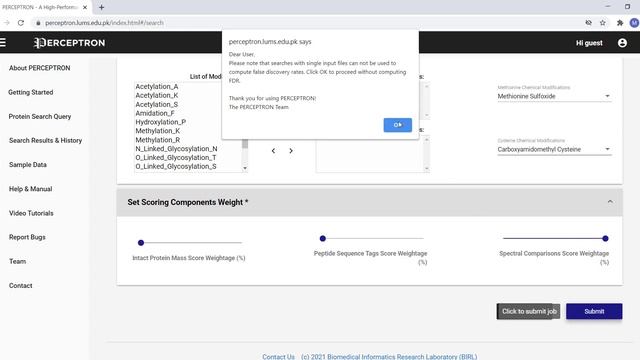Select Methylation_K in the modifications list
Image resolution: width=640 pixels, height=360 pixels.
[x=158, y=131]
